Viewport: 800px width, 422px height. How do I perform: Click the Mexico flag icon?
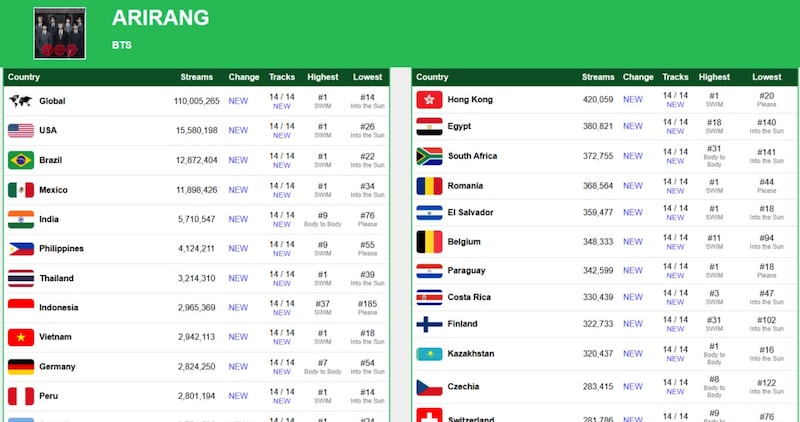tap(20, 190)
